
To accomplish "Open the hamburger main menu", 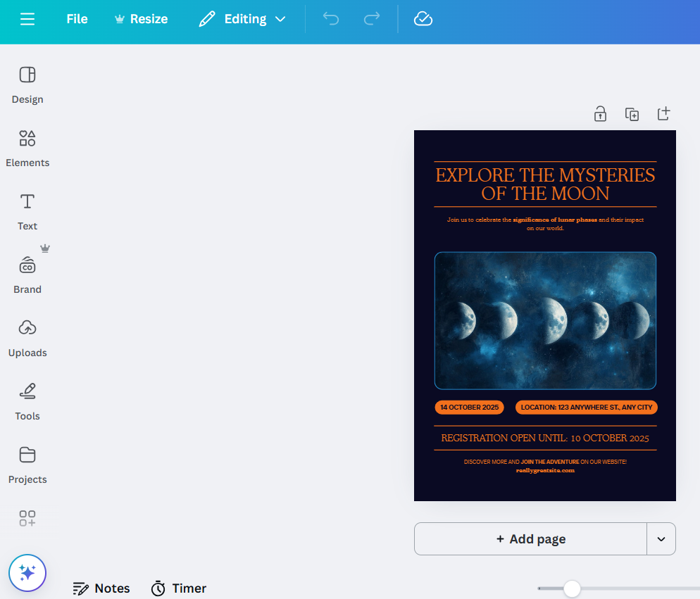I will coord(27,19).
